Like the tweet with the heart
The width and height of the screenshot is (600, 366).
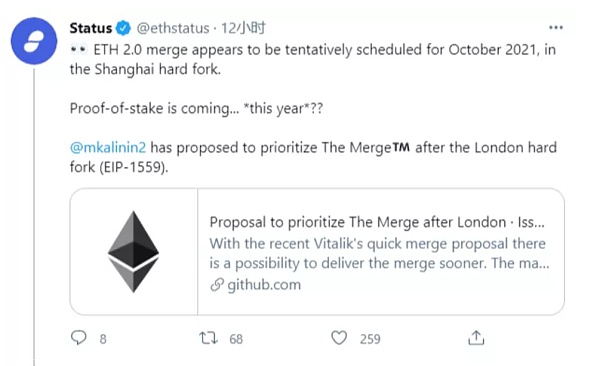point(339,338)
